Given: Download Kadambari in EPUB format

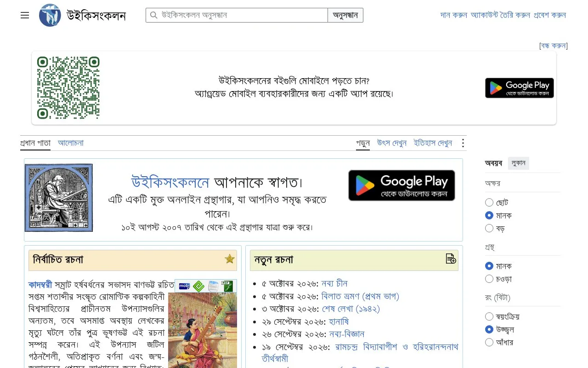Looking at the screenshot, I should [198, 286].
